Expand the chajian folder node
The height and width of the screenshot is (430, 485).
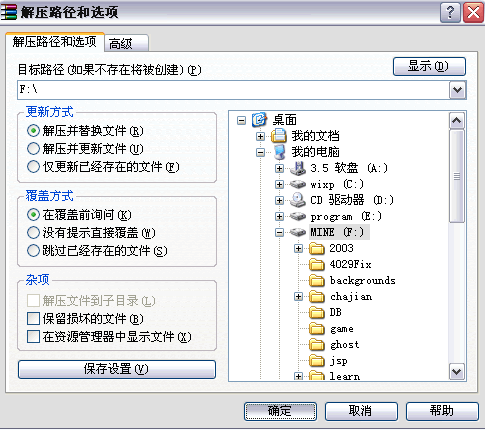[299, 296]
